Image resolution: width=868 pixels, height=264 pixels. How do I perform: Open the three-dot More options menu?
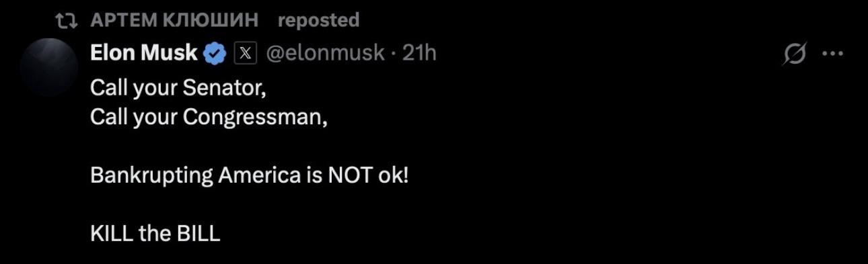pos(833,55)
